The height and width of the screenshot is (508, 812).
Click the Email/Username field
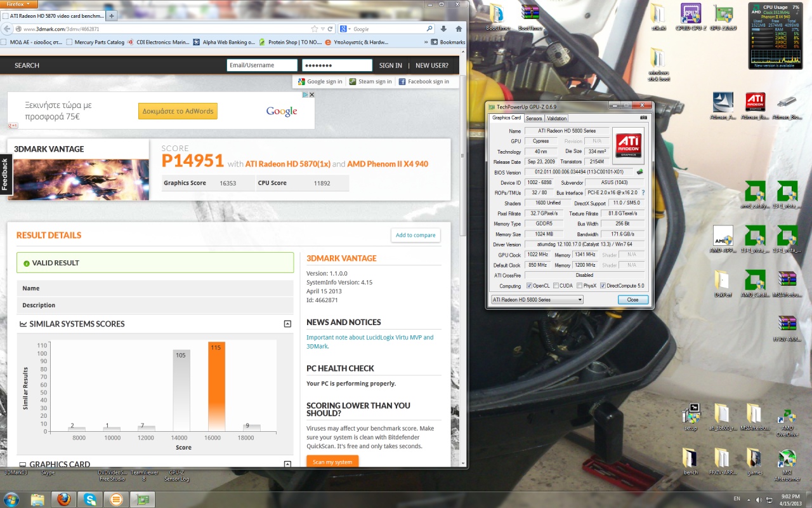(261, 65)
